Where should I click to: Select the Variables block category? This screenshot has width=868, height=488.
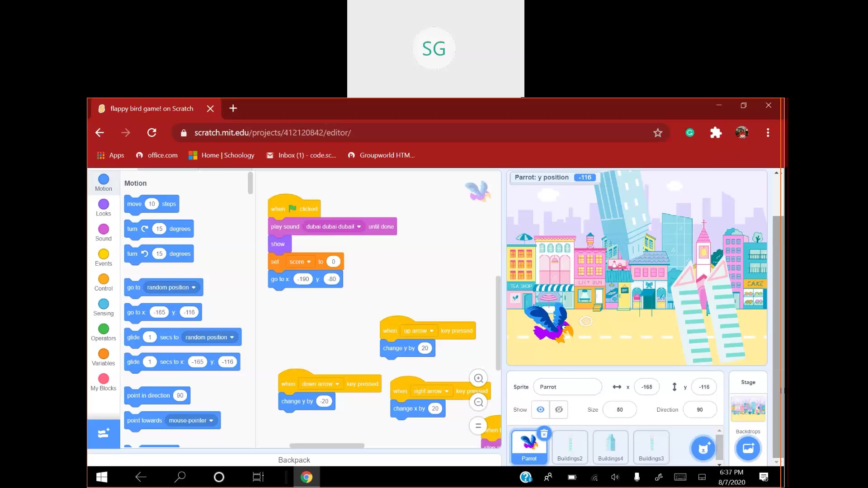104,357
